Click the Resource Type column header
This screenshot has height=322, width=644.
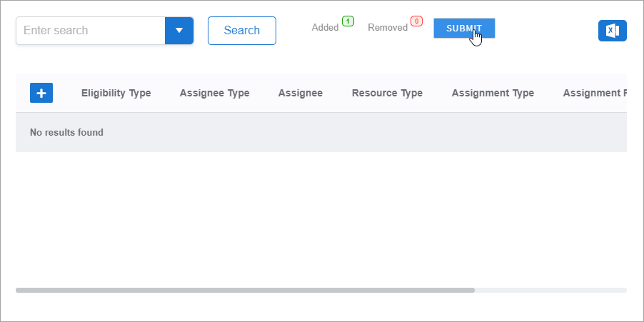pyautogui.click(x=387, y=93)
